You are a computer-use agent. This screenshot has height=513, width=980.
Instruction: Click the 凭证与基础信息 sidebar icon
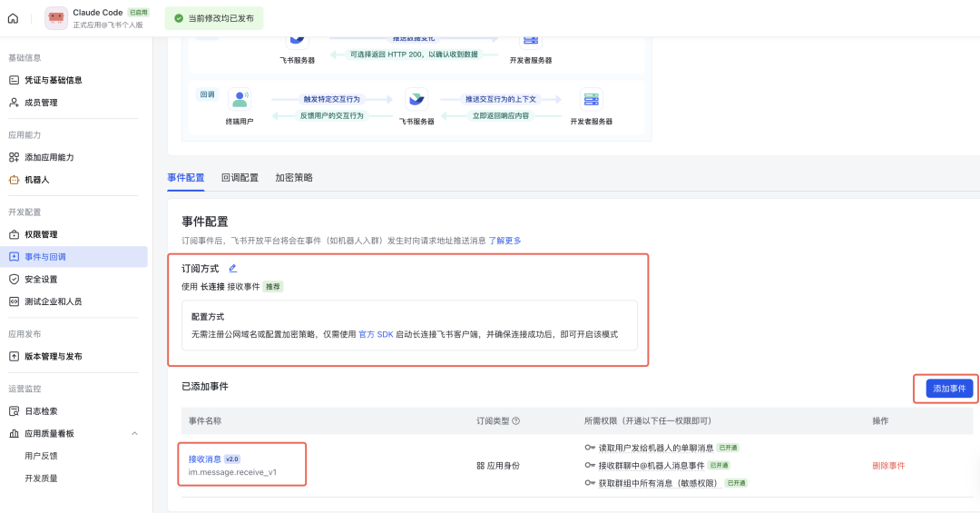[14, 80]
